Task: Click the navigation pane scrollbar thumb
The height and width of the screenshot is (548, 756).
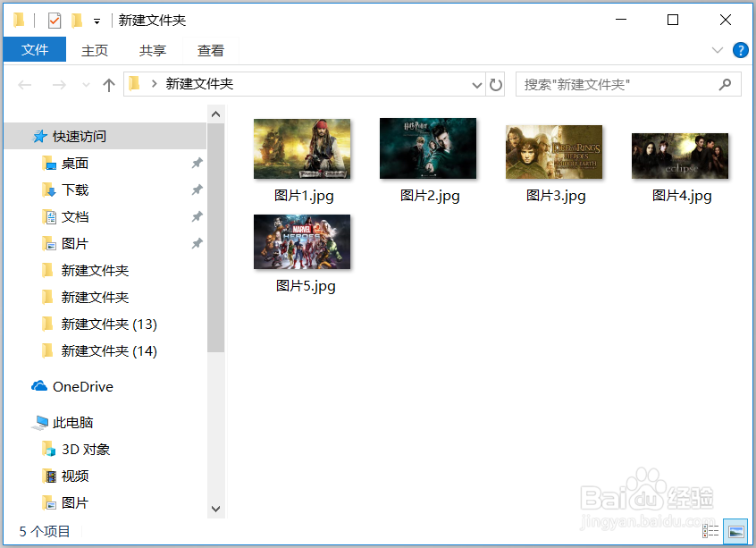Action: tap(216, 237)
